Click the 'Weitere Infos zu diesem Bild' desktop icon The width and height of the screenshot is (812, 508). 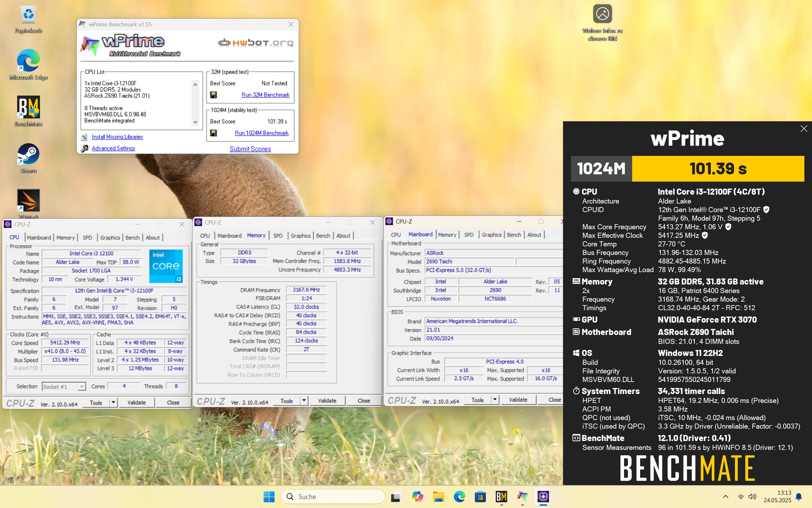coord(602,23)
